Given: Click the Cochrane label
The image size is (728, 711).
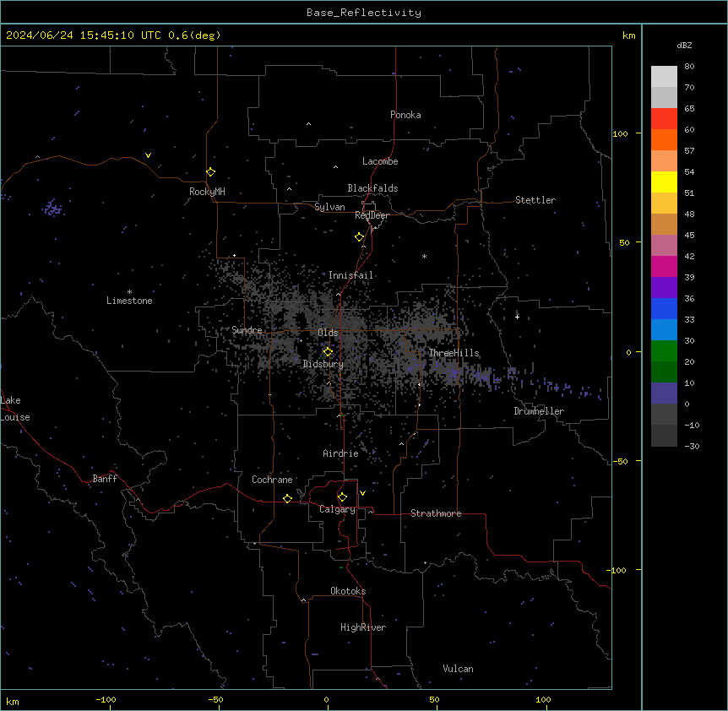Looking at the screenshot, I should (272, 480).
